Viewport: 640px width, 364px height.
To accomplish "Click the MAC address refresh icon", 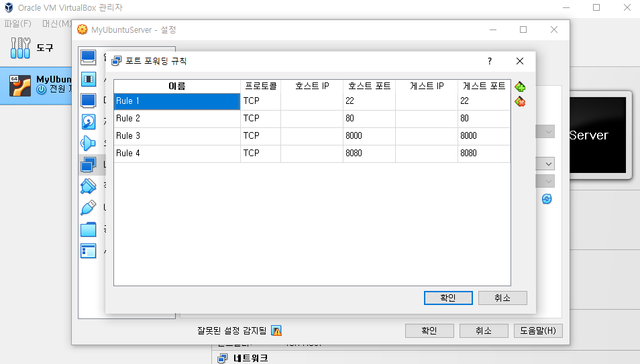I will coord(547,198).
